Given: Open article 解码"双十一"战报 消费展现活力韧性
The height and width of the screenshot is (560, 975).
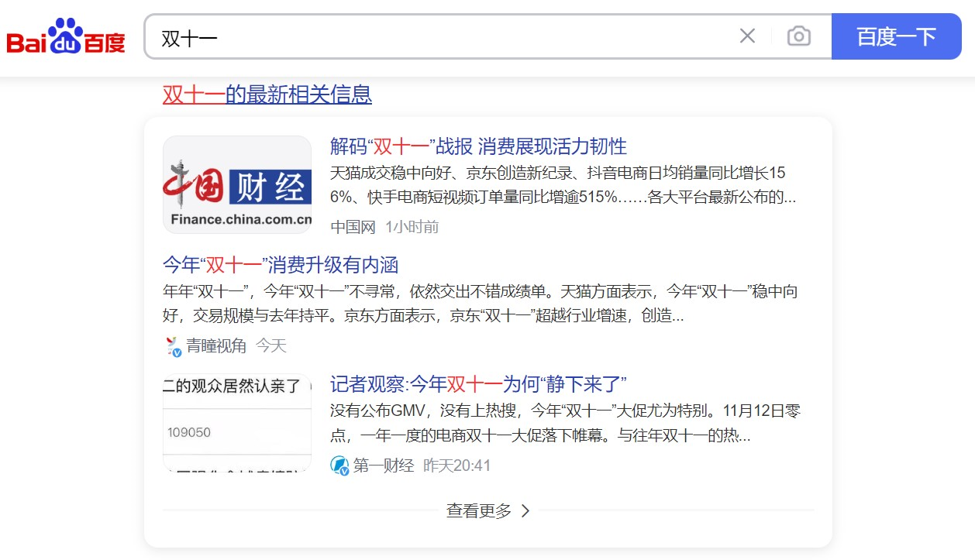Looking at the screenshot, I should click(478, 146).
